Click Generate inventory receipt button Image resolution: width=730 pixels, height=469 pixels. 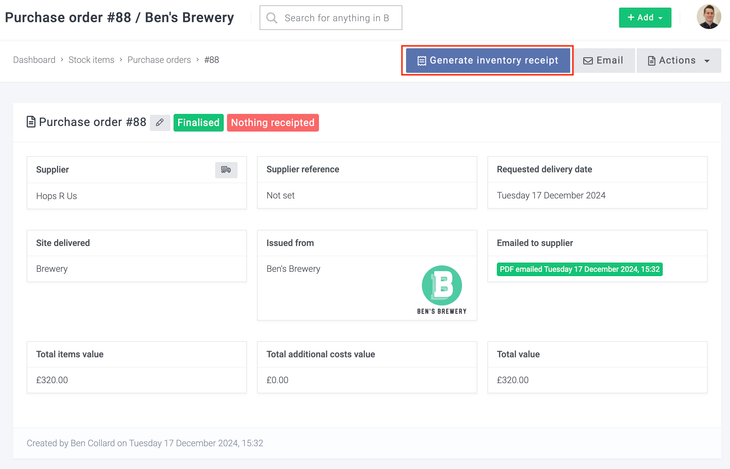[x=487, y=61]
